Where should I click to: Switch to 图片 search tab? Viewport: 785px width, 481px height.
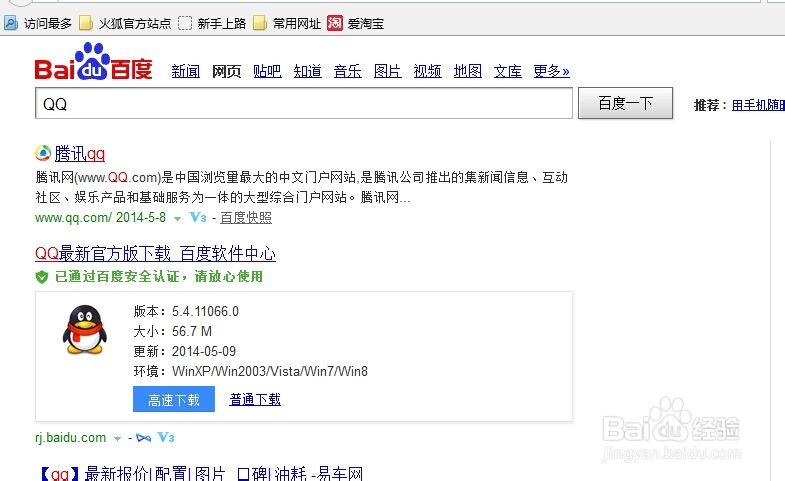click(x=387, y=71)
